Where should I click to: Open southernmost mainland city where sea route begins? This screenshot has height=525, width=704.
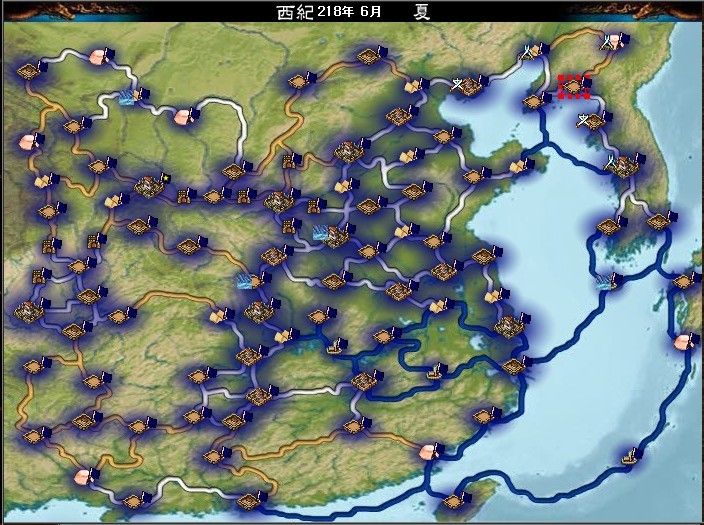click(247, 501)
